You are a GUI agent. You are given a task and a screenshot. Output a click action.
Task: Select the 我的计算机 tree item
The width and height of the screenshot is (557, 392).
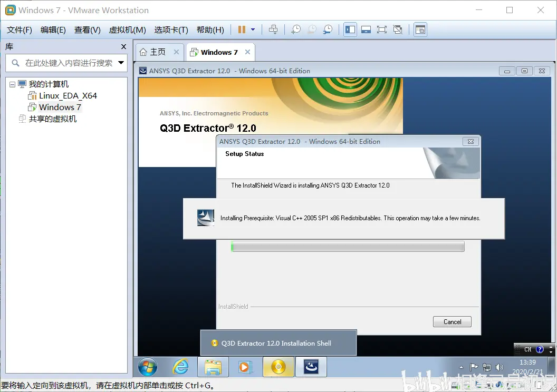(49, 84)
